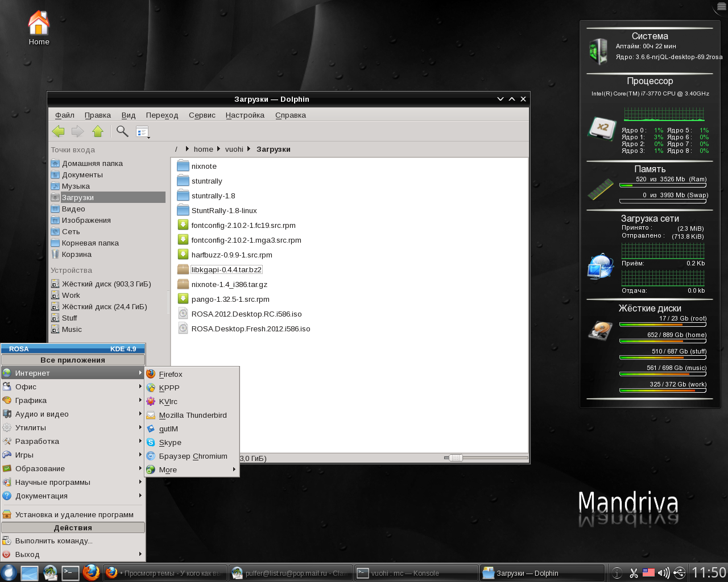Select the ROSA.2012.Desktop.RC.i586.iso file
728x582 pixels.
[246, 314]
